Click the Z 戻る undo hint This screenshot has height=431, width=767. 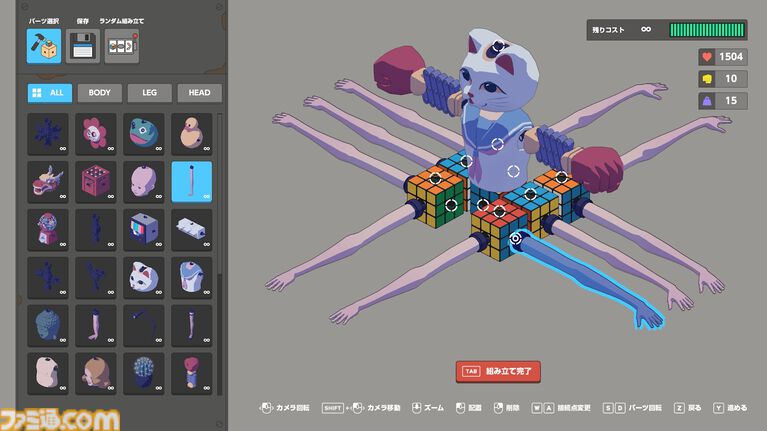click(687, 408)
